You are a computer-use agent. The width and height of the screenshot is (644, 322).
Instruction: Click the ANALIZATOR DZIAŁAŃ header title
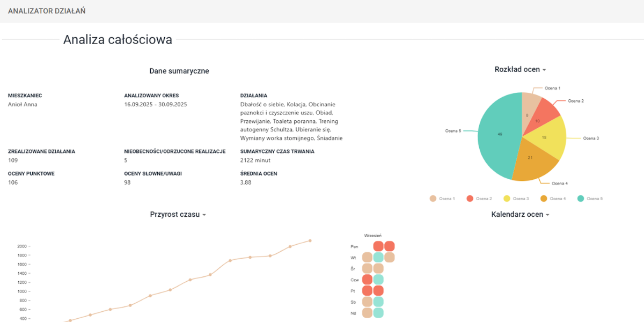(47, 11)
